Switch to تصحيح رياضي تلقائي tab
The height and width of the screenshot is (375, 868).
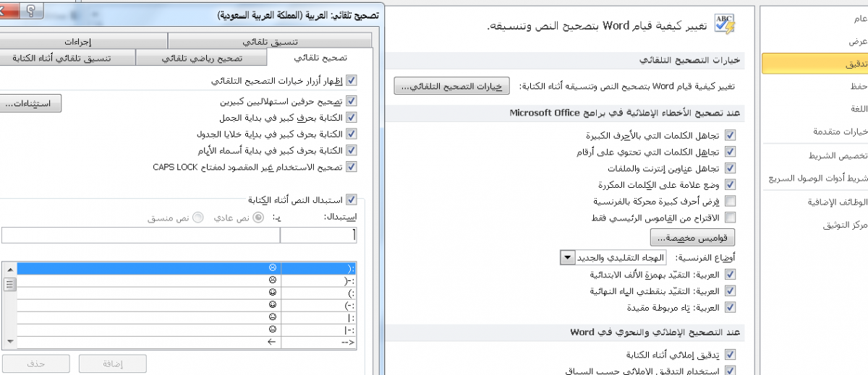pos(201,59)
